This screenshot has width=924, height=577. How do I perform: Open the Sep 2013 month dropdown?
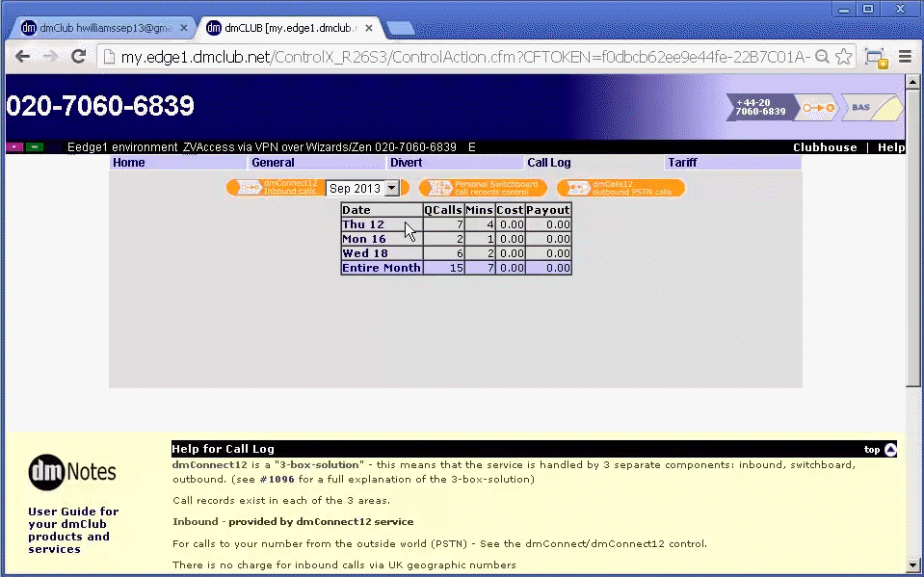pyautogui.click(x=362, y=188)
